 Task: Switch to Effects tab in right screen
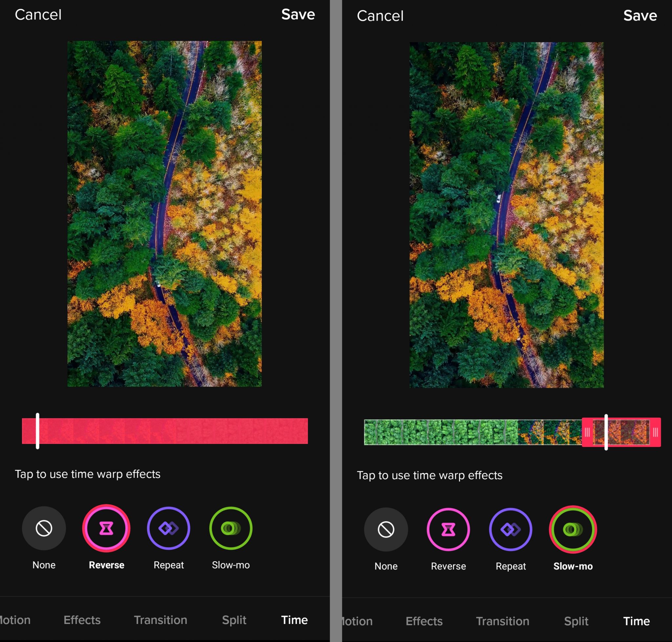pos(424,621)
